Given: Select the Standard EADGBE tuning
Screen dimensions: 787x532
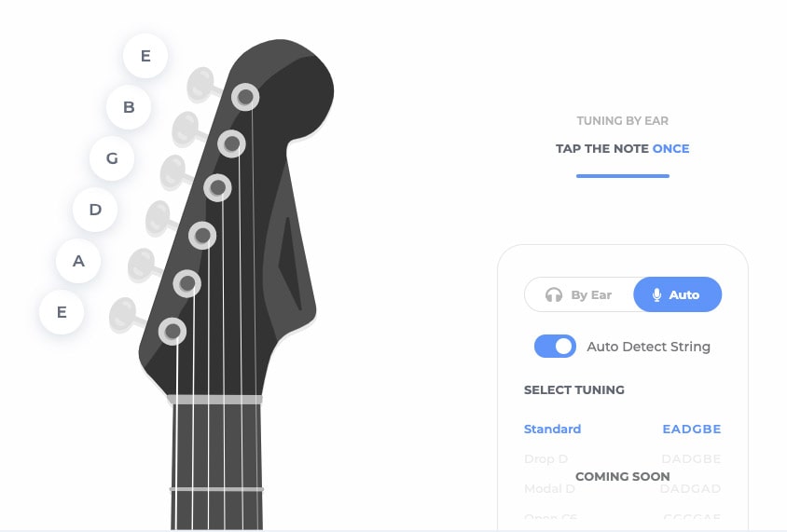Looking at the screenshot, I should pos(622,430).
